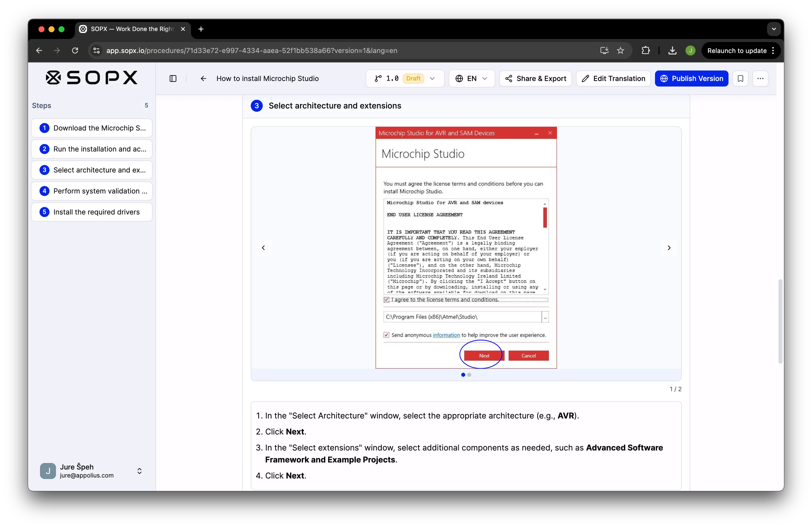Viewport: 812px width, 528px height.
Task: Show previous image in the carousel
Action: point(263,248)
